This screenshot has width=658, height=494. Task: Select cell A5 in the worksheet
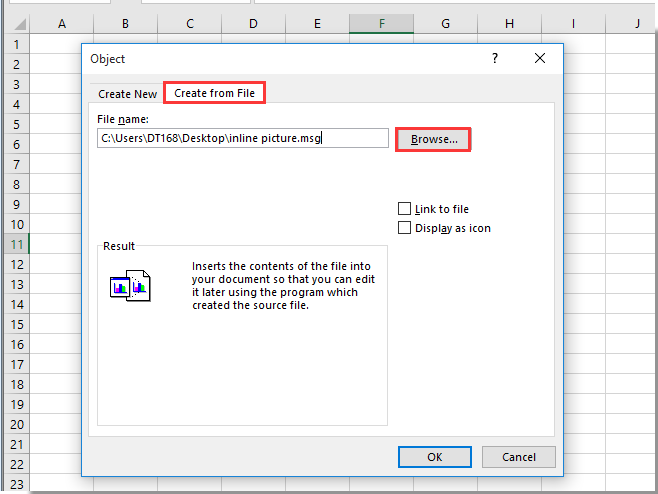pyautogui.click(x=62, y=124)
